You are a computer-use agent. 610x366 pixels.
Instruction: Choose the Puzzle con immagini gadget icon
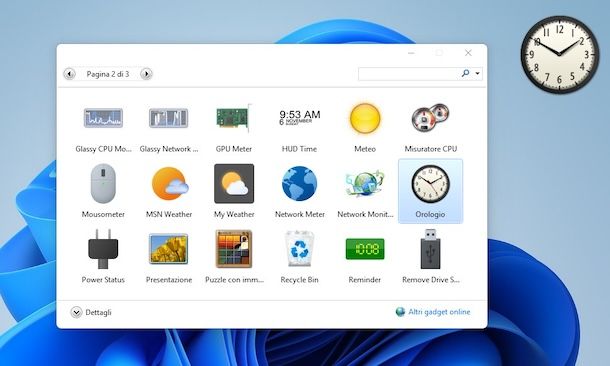[x=234, y=249]
